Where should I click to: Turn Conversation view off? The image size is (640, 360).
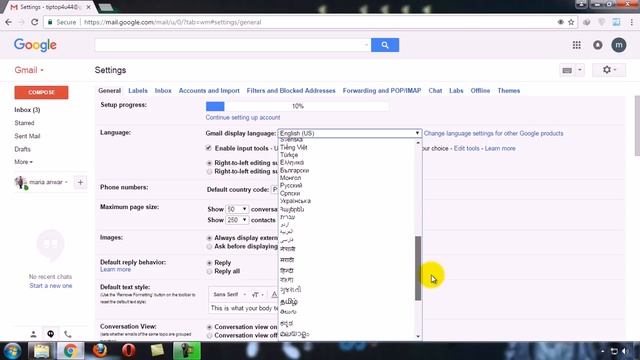(209, 336)
